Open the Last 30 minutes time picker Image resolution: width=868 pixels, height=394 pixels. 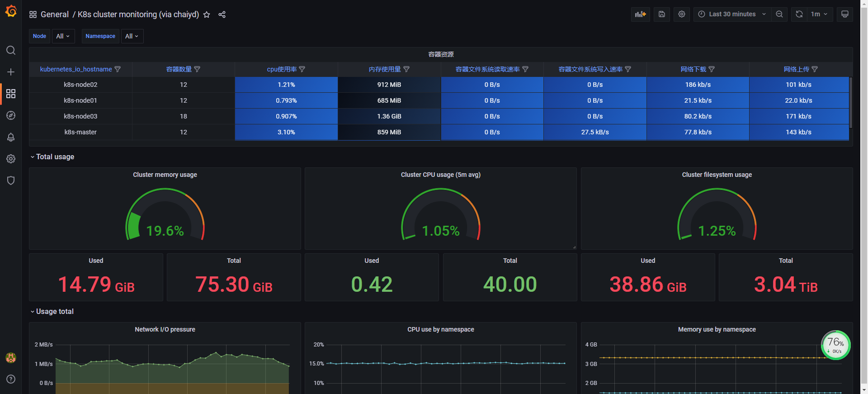(x=732, y=14)
